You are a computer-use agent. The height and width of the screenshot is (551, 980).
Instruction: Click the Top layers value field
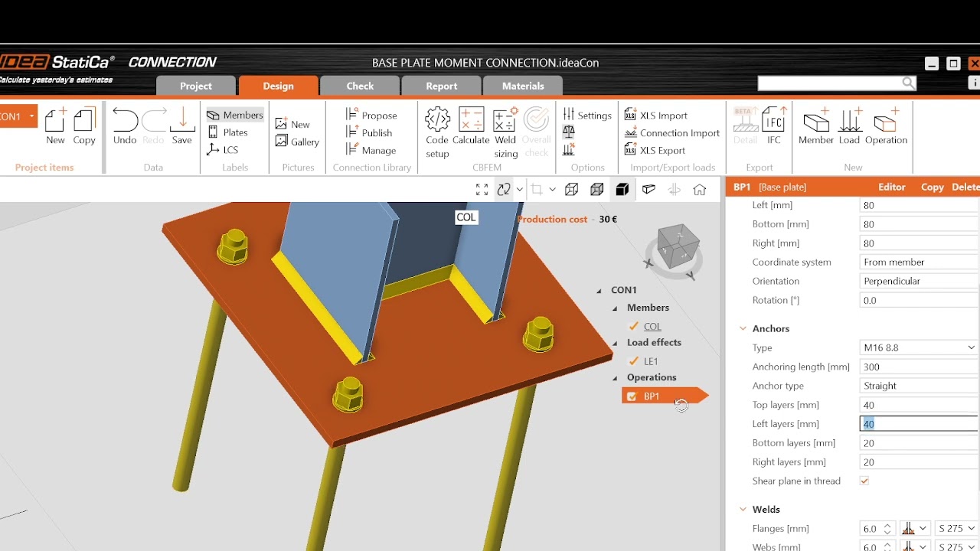[x=919, y=405]
